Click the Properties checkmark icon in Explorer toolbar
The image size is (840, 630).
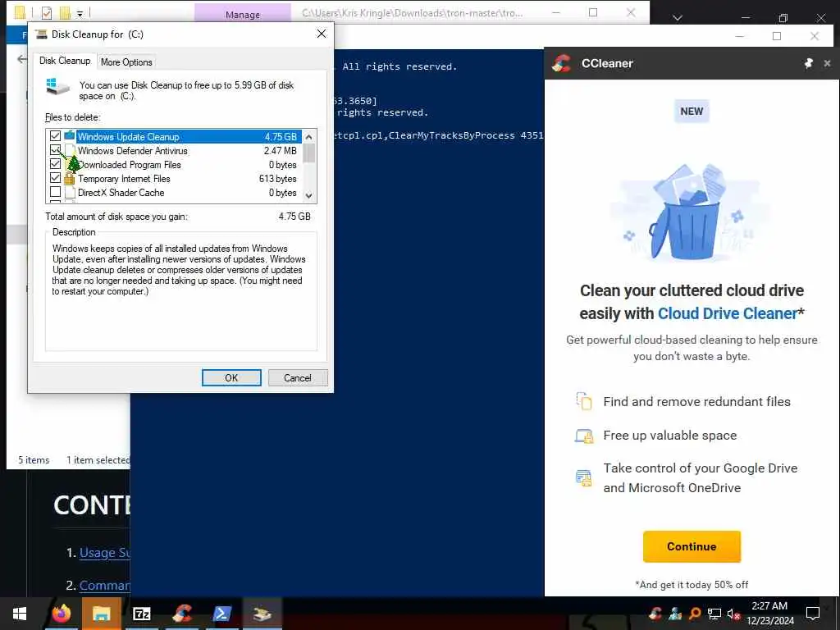tap(47, 12)
